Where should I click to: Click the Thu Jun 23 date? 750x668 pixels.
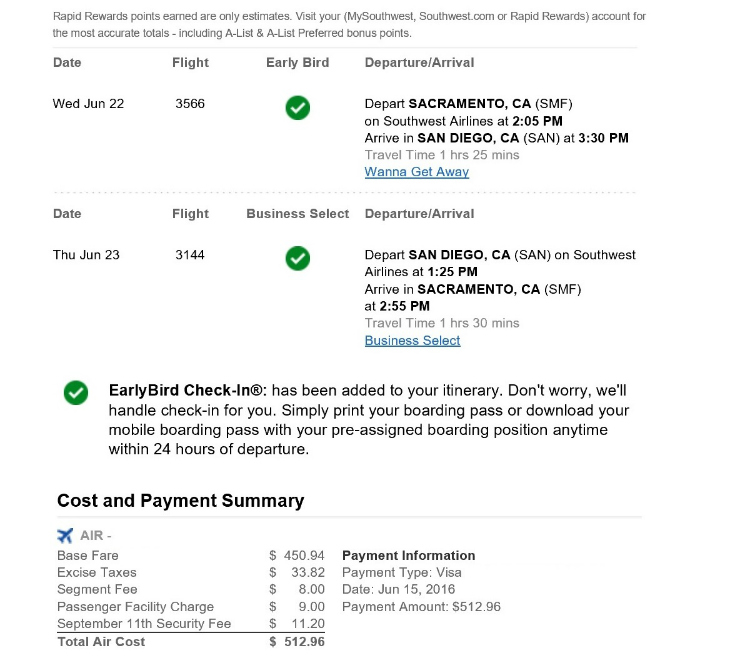(x=86, y=255)
